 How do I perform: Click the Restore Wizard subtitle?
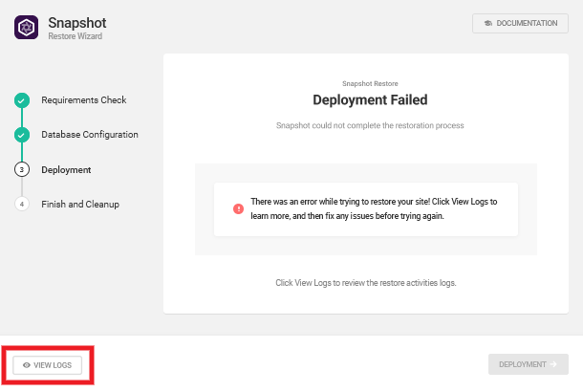point(76,36)
